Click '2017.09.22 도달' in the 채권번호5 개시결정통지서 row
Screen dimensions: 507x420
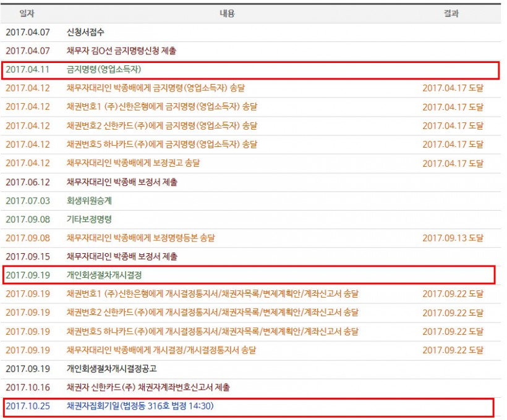(x=453, y=332)
